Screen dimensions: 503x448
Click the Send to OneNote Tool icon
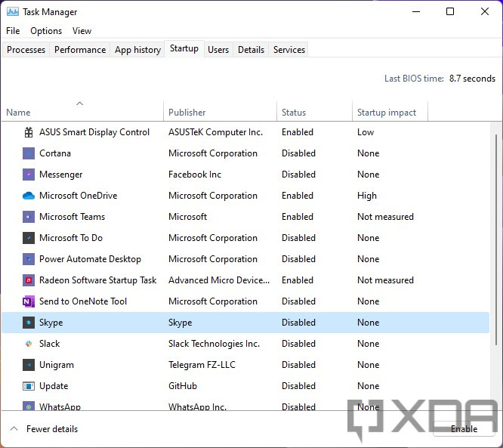pyautogui.click(x=29, y=301)
